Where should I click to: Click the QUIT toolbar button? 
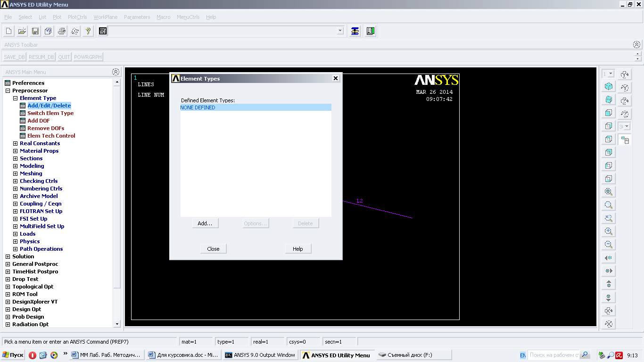64,57
